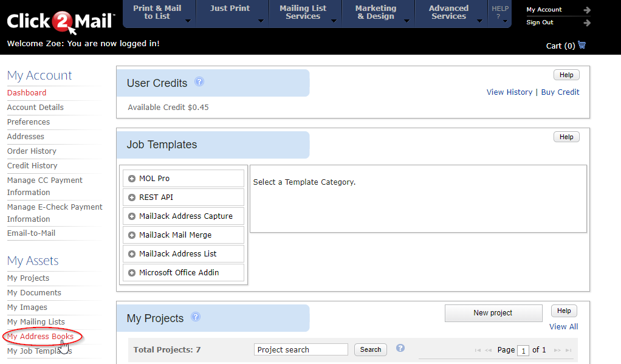The height and width of the screenshot is (364, 621).
Task: Click Buy Credit link
Action: [x=560, y=92]
